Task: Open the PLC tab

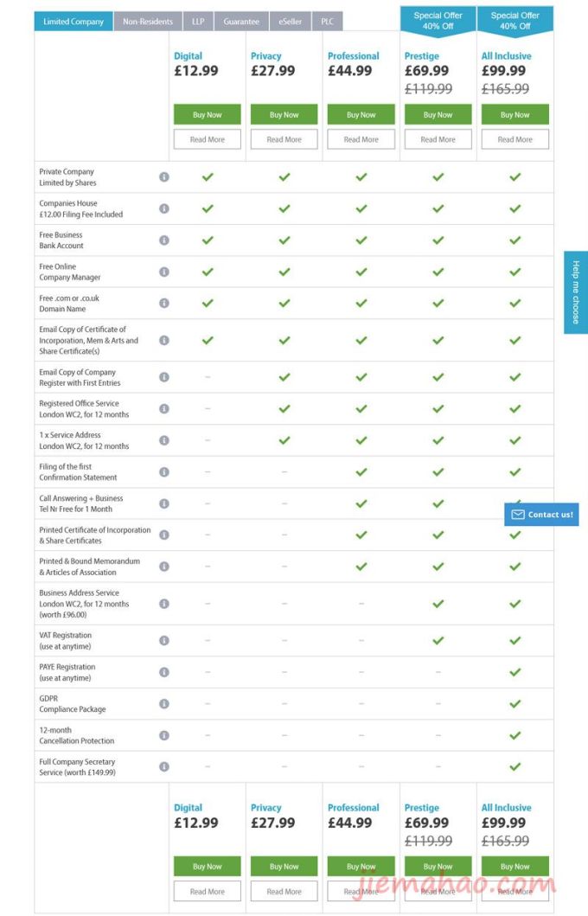Action: click(328, 22)
